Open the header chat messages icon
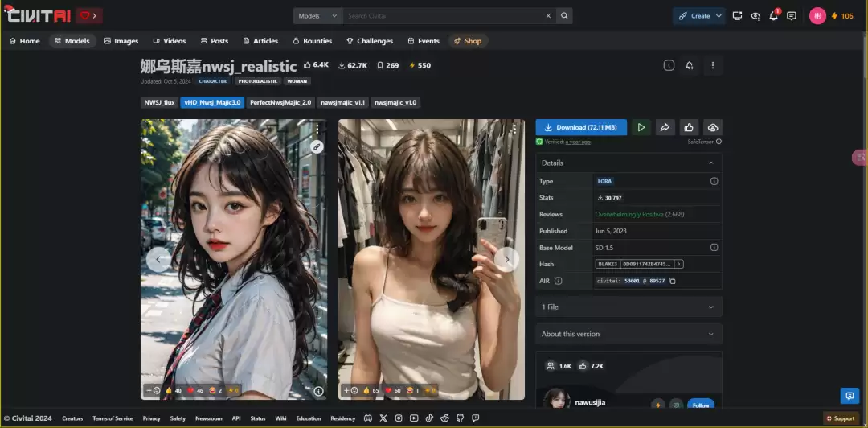The height and width of the screenshot is (428, 868). pos(792,16)
